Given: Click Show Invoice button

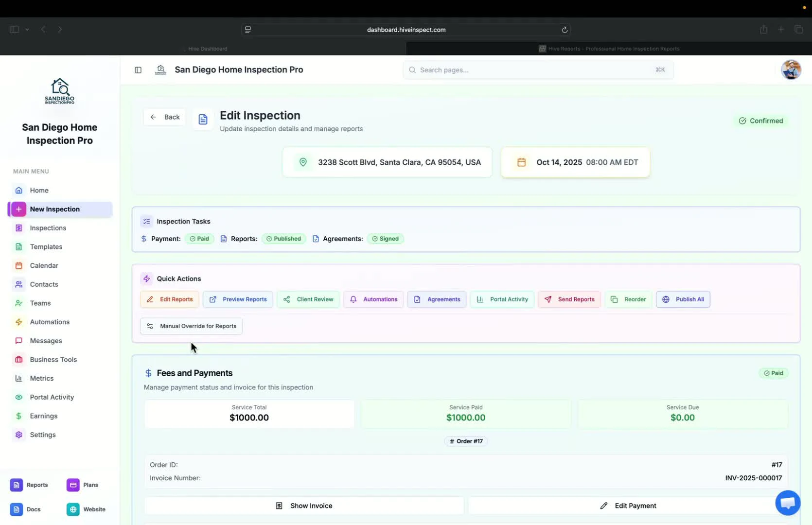Looking at the screenshot, I should pyautogui.click(x=304, y=506).
